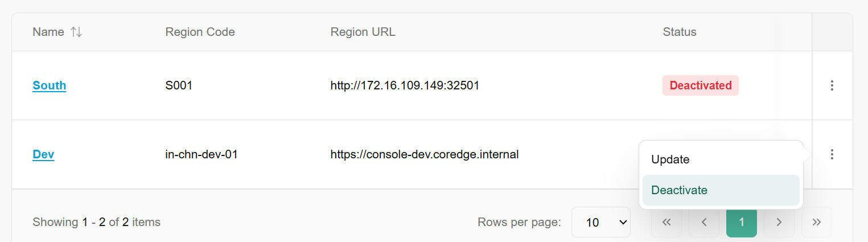Open the Rows per page dropdown

600,222
